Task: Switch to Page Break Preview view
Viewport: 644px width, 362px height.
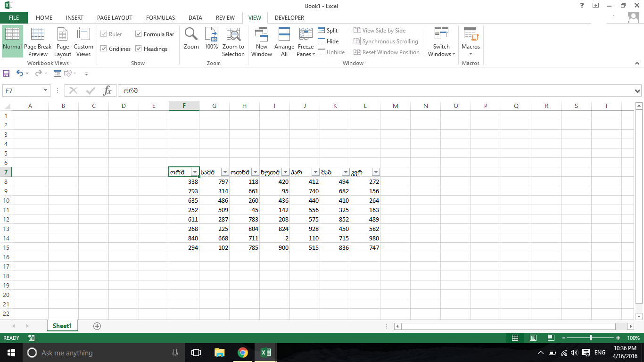Action: [38, 42]
